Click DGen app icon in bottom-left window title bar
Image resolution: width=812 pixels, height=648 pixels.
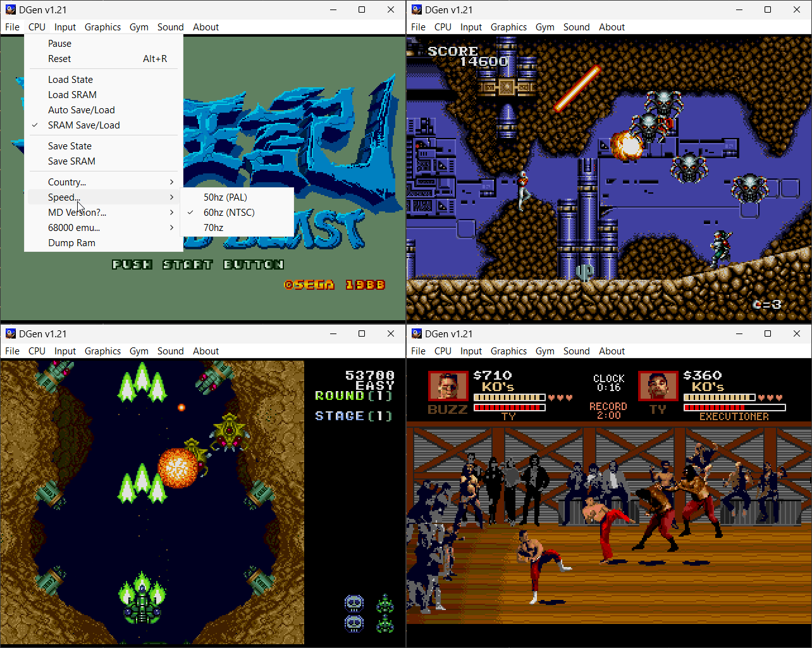[11, 333]
